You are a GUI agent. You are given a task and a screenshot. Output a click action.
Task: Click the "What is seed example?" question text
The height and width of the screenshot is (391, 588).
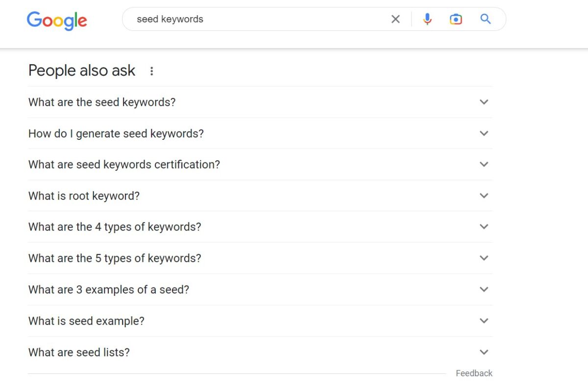[86, 321]
